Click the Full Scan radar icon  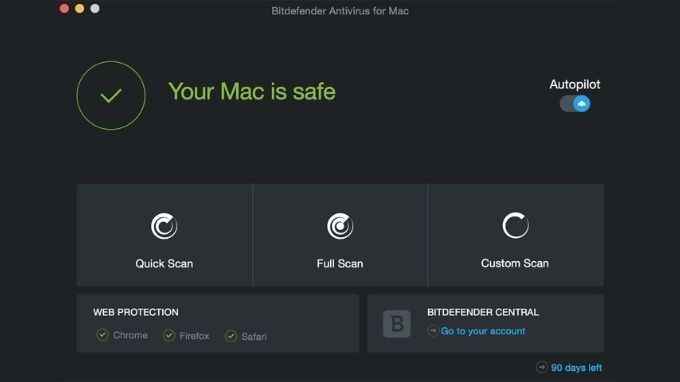point(340,226)
